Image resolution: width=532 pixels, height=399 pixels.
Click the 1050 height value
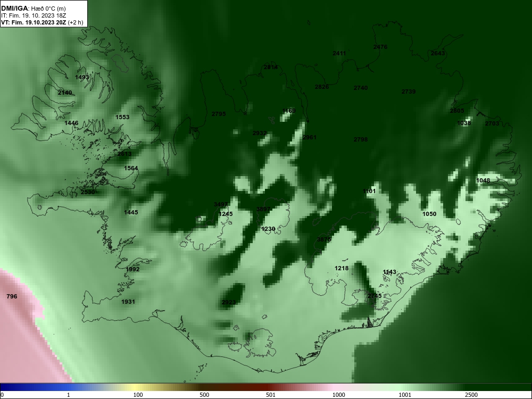click(x=429, y=214)
